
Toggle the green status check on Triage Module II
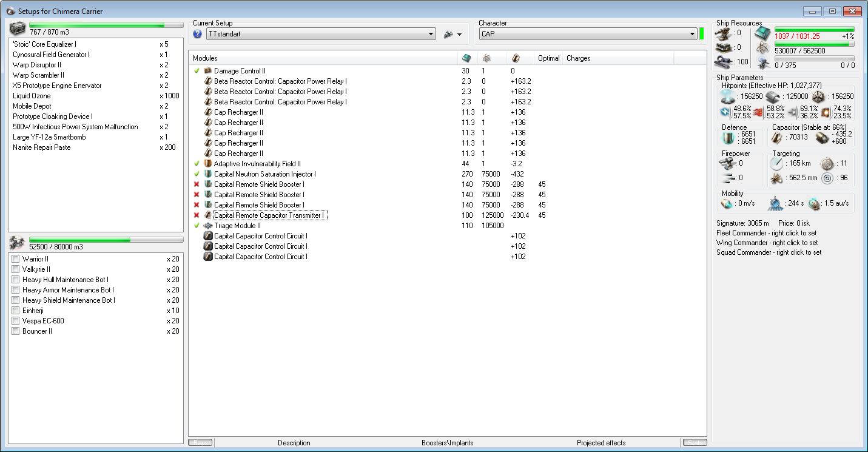pos(197,226)
